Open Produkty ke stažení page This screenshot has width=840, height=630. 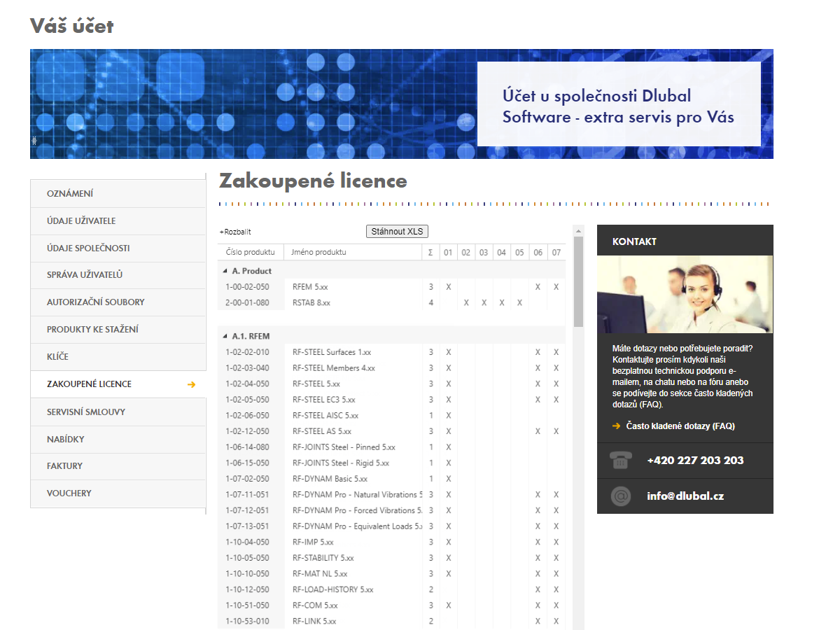[118, 330]
